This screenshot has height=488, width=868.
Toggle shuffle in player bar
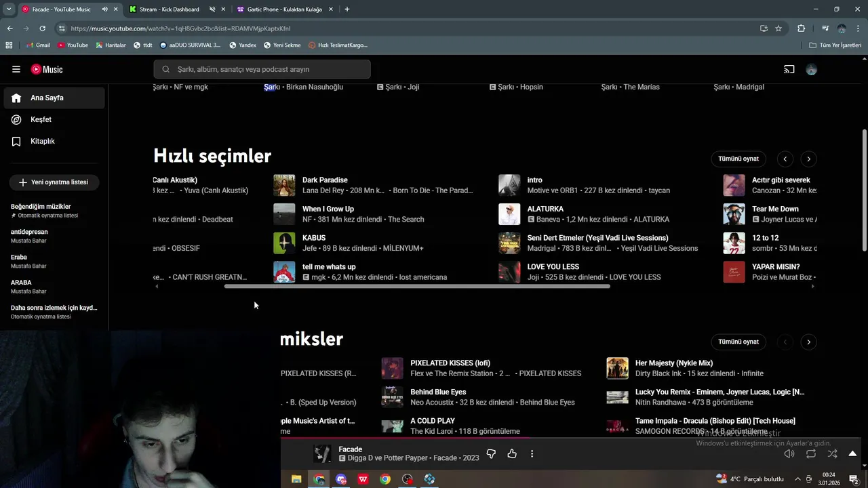coord(832,453)
